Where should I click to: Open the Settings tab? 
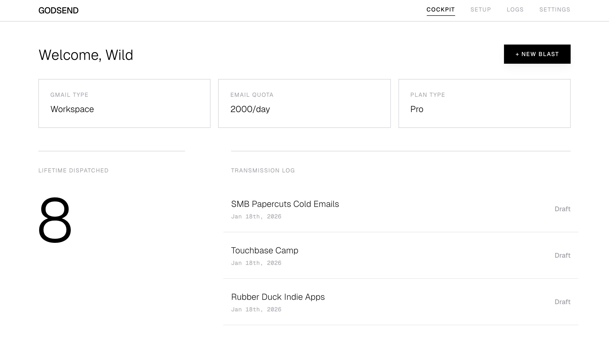(x=555, y=10)
